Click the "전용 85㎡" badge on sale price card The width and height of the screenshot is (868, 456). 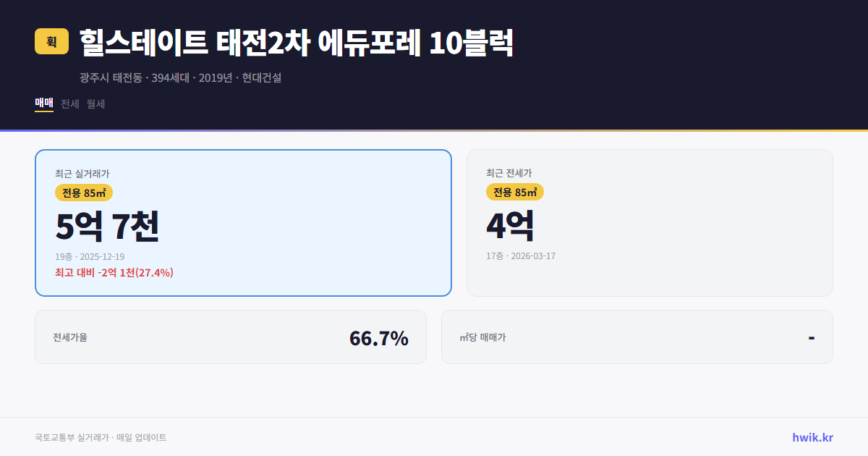pyautogui.click(x=83, y=193)
